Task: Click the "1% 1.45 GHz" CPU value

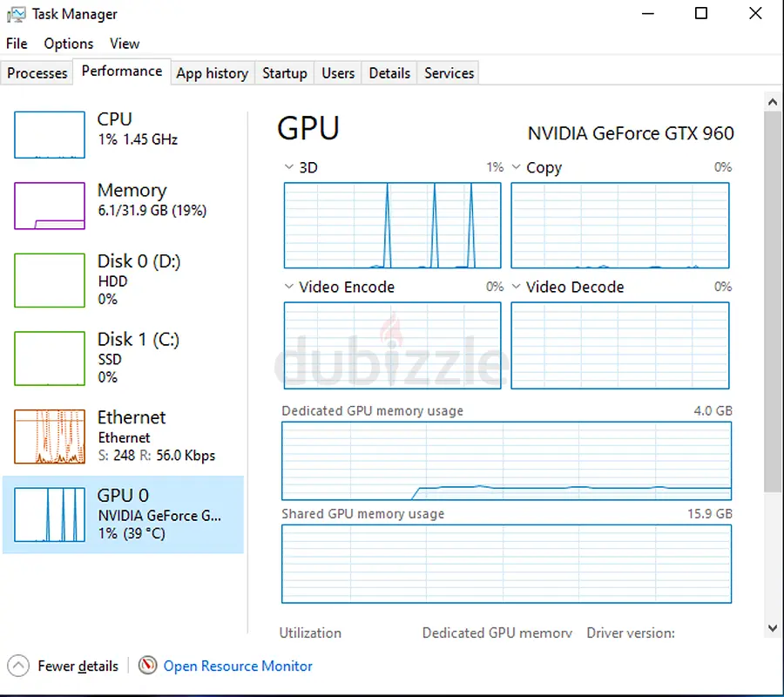Action: [138, 139]
